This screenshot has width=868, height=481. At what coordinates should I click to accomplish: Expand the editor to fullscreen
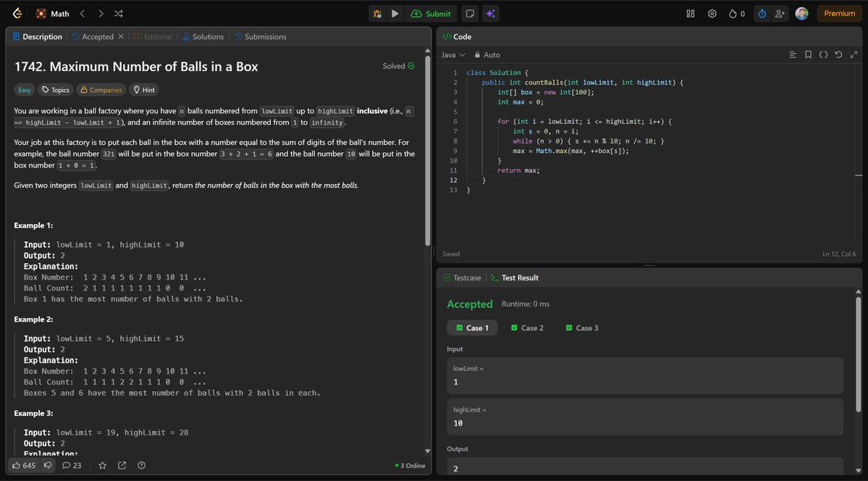coord(854,54)
